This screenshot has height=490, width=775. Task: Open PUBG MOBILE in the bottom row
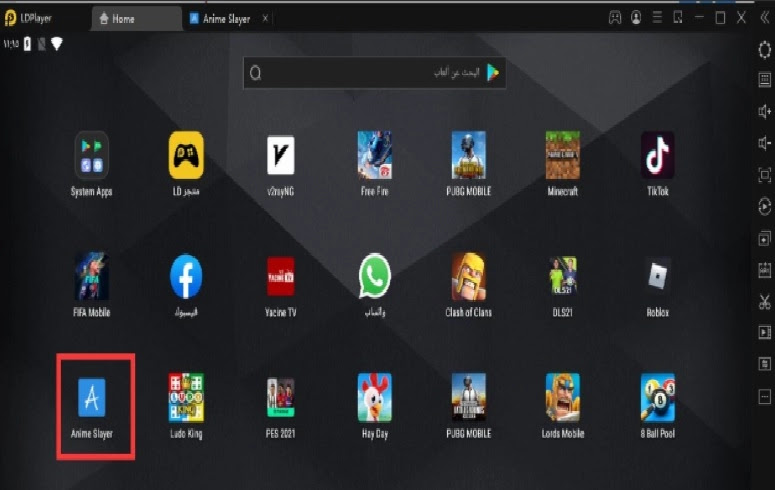pyautogui.click(x=469, y=398)
